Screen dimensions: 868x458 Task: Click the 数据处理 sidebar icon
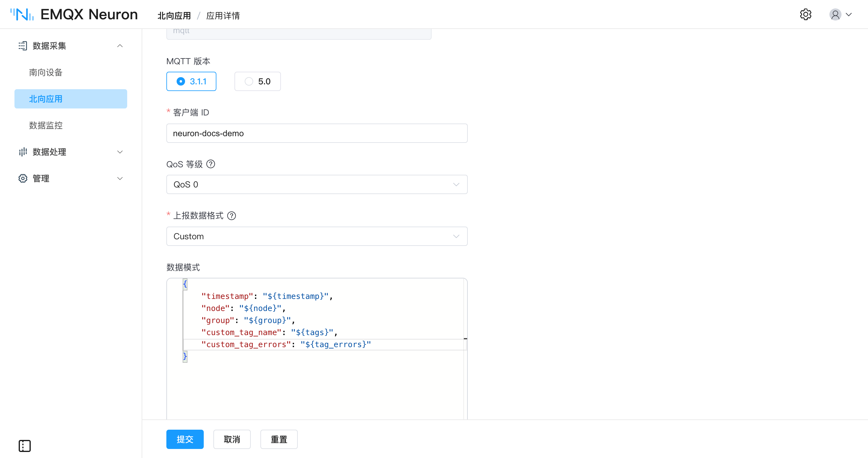[23, 152]
